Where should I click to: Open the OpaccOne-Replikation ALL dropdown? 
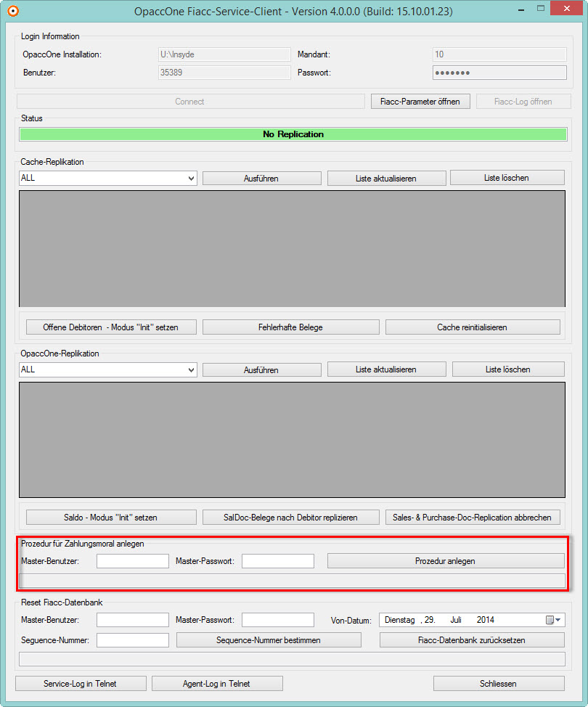tap(107, 369)
